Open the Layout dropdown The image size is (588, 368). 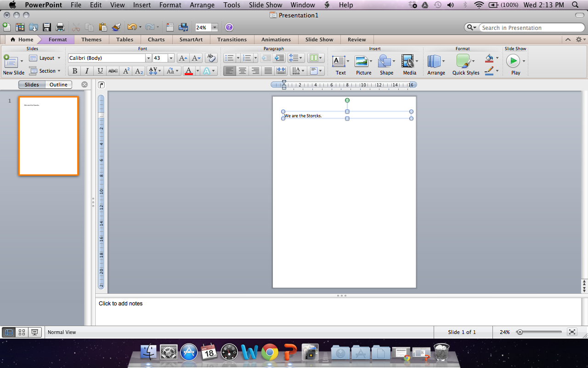(x=45, y=58)
